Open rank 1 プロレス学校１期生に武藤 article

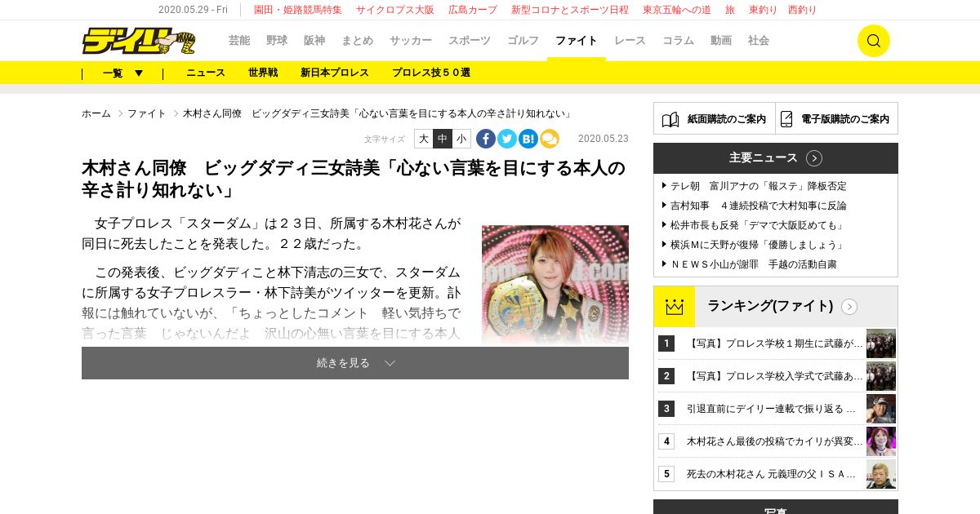[774, 343]
